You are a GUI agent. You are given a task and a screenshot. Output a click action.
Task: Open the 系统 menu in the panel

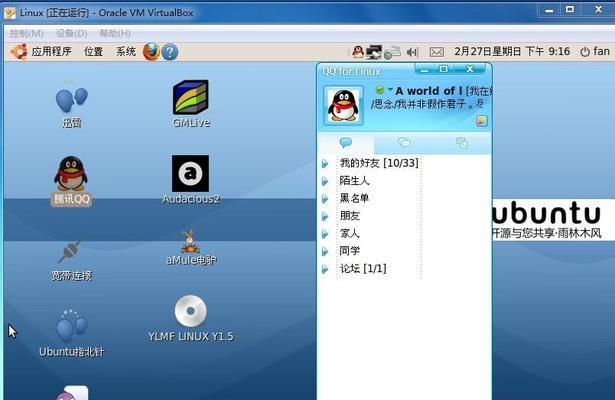(x=125, y=51)
